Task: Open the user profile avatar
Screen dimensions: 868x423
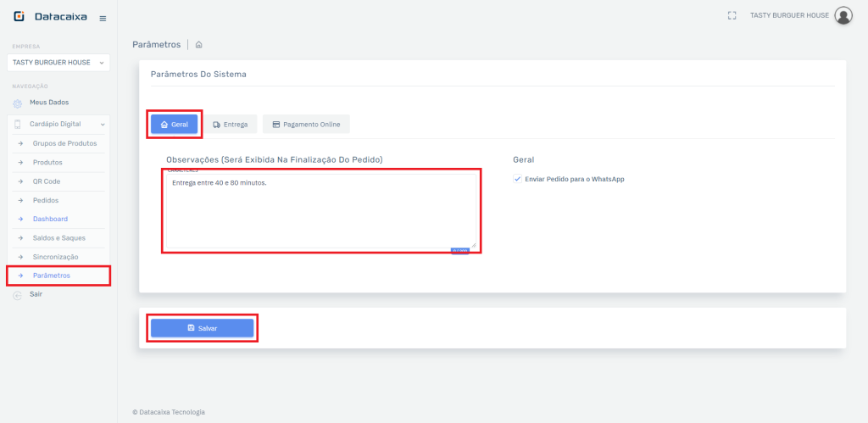Action: (x=843, y=15)
